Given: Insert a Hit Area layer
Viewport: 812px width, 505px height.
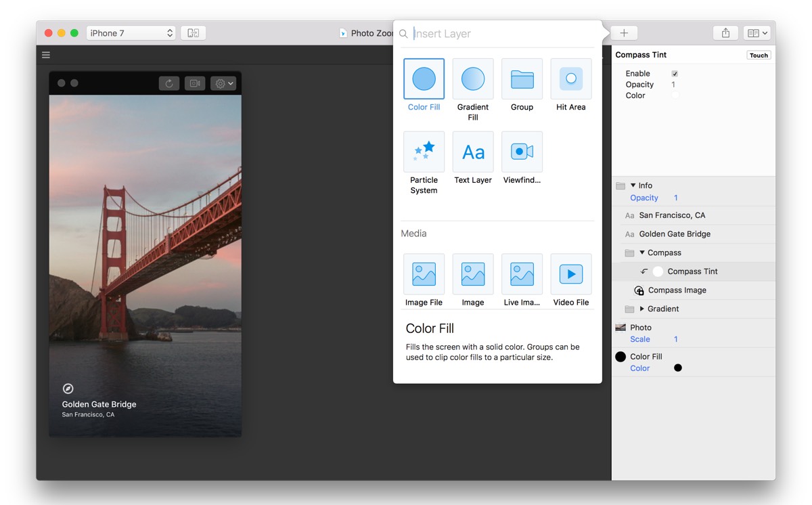Looking at the screenshot, I should click(x=570, y=79).
